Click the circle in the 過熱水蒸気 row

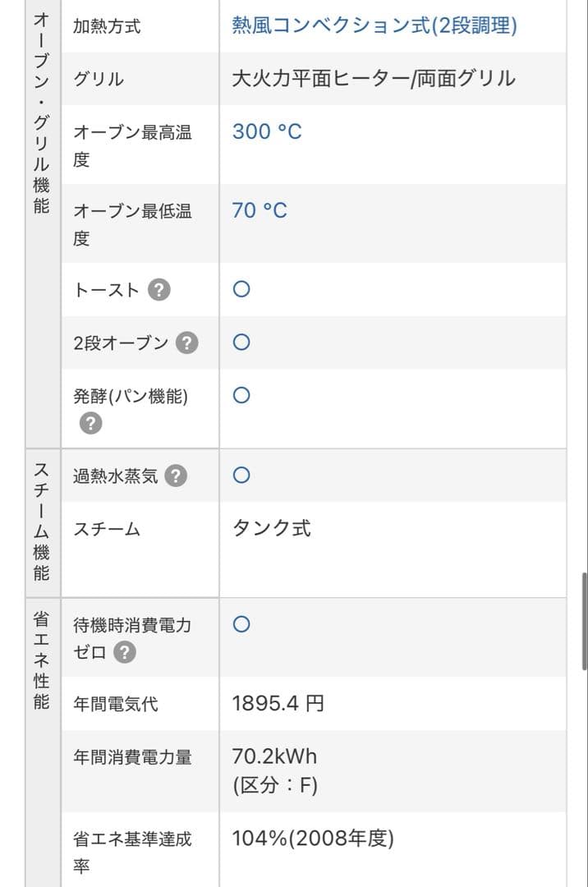pyautogui.click(x=241, y=475)
